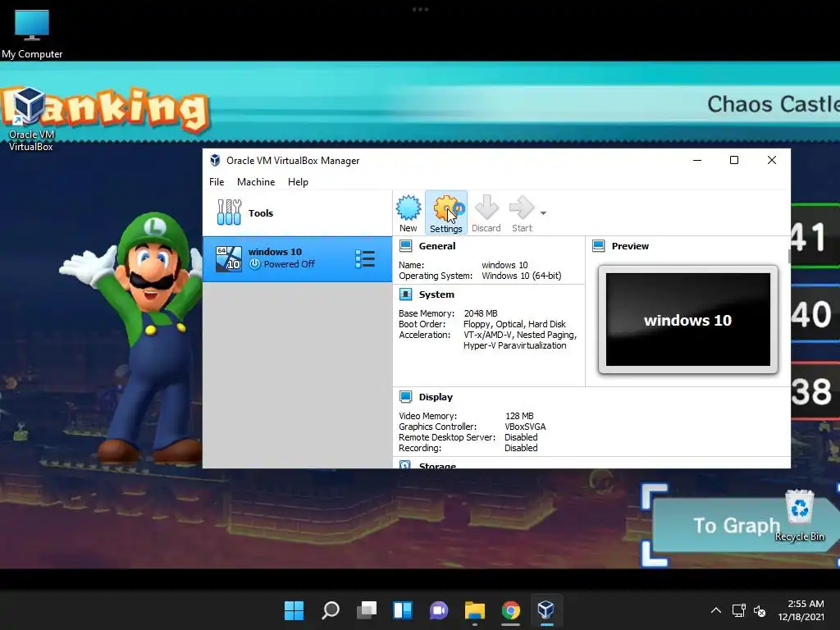This screenshot has width=840, height=630.
Task: Click the Storage section header
Action: pos(437,465)
